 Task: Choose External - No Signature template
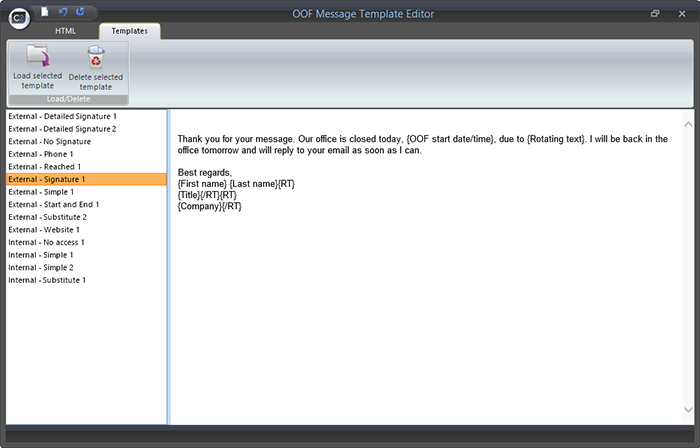pyautogui.click(x=86, y=141)
